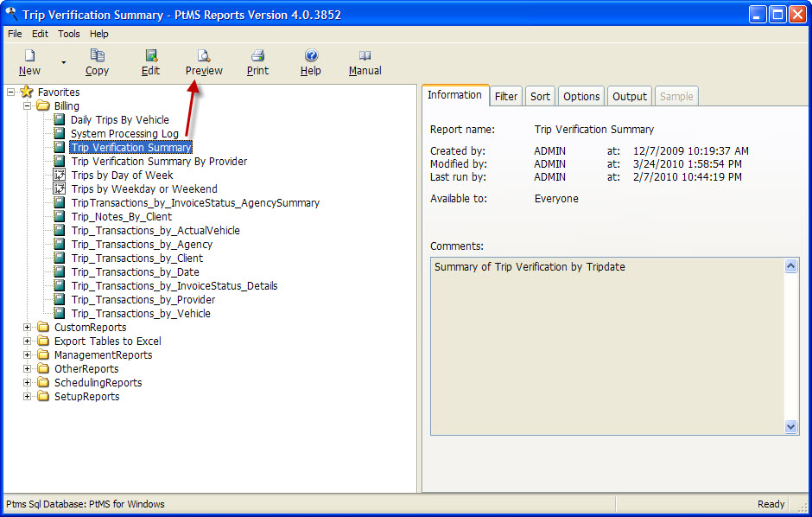Switch to the Filter tab
The width and height of the screenshot is (812, 517).
[506, 96]
